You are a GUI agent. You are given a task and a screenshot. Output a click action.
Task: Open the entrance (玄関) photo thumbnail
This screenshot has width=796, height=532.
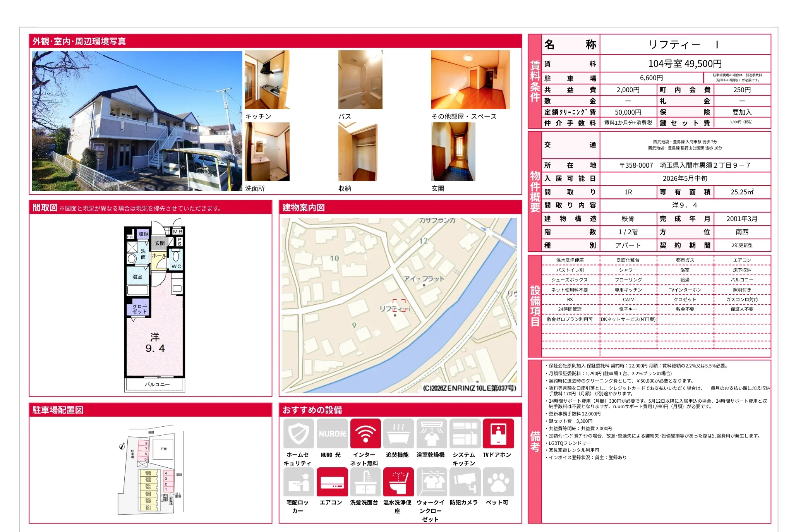point(453,152)
